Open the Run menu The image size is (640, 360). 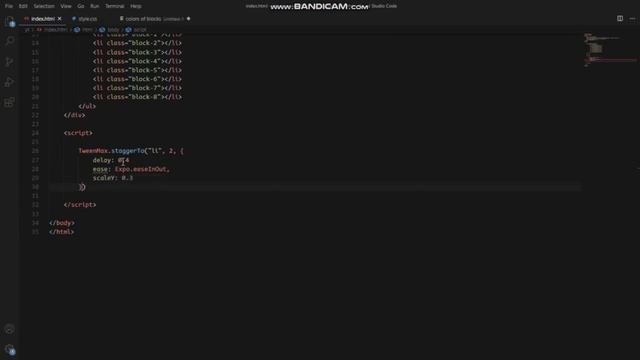[x=95, y=6]
